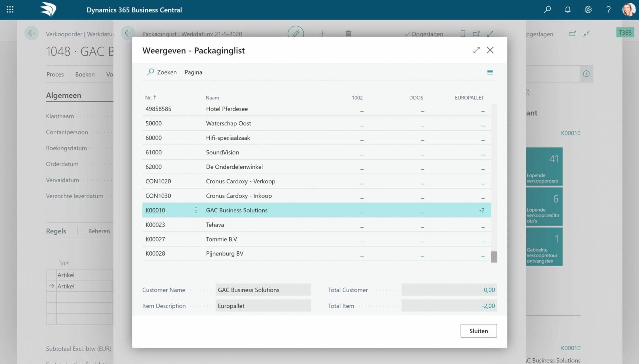Open the help question mark
The image size is (639, 364).
click(x=608, y=10)
